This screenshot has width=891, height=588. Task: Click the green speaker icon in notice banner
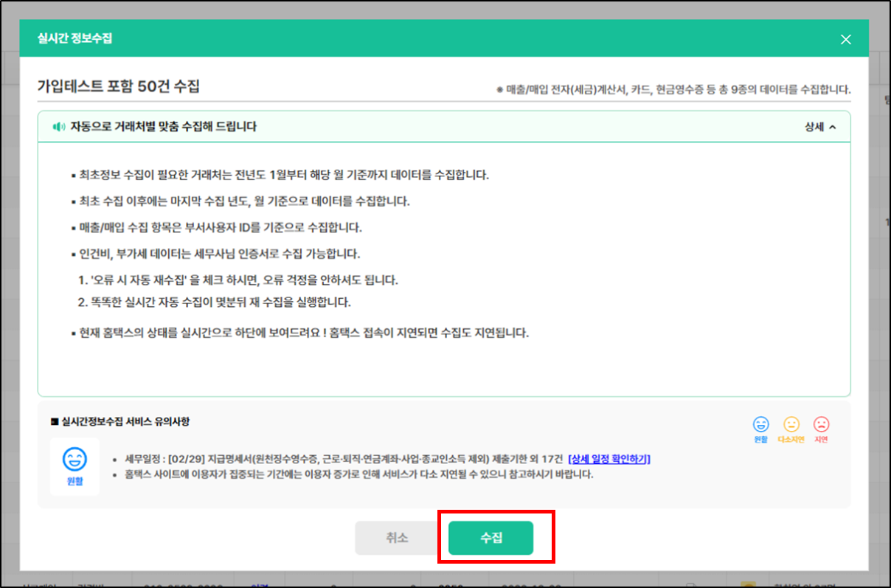[59, 127]
